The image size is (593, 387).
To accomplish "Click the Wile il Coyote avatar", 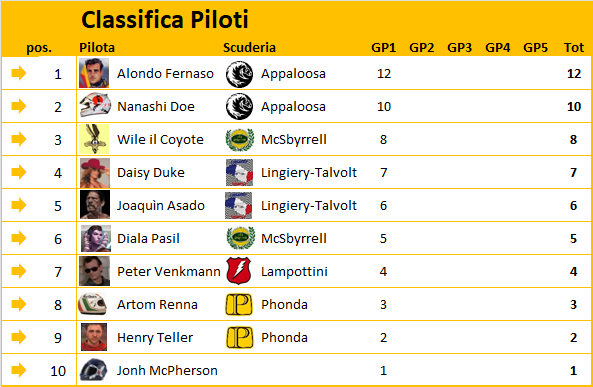I will [94, 139].
